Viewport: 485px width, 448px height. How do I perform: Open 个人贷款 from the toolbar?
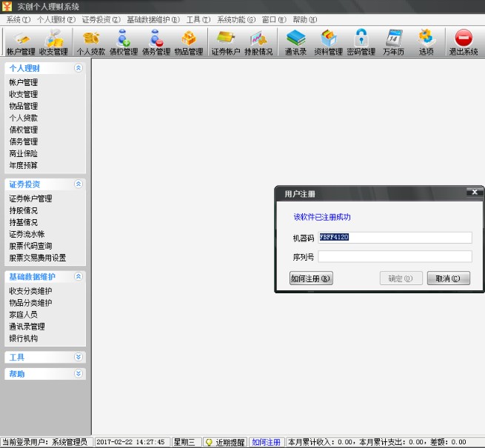91,42
